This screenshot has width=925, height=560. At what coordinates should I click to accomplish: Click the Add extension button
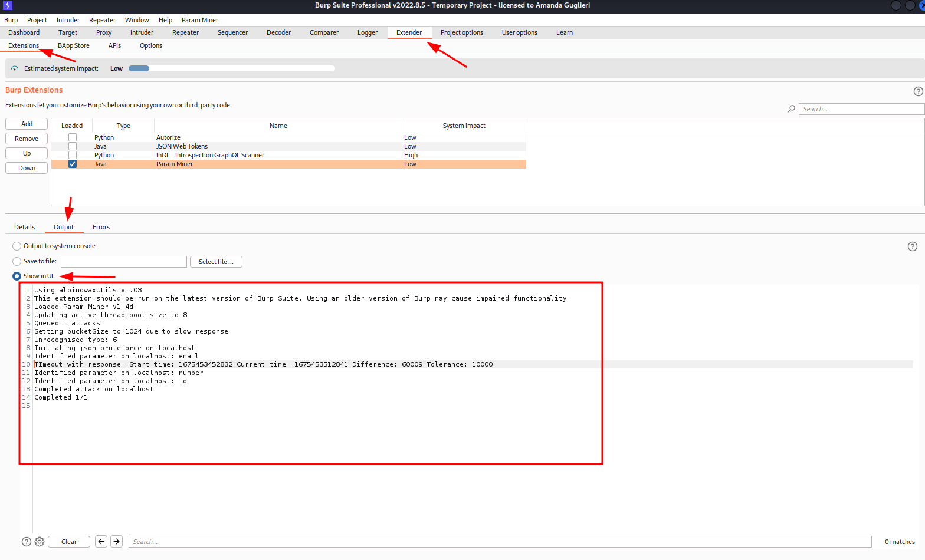(27, 124)
